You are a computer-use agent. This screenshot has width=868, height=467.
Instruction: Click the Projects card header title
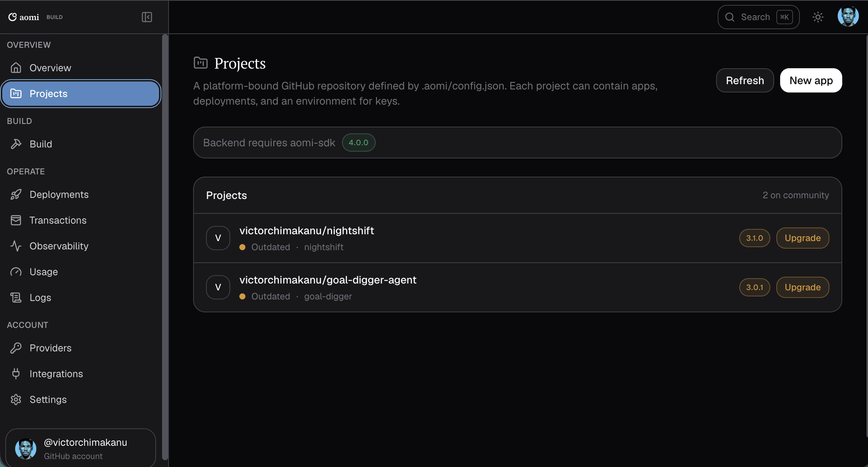pos(226,195)
